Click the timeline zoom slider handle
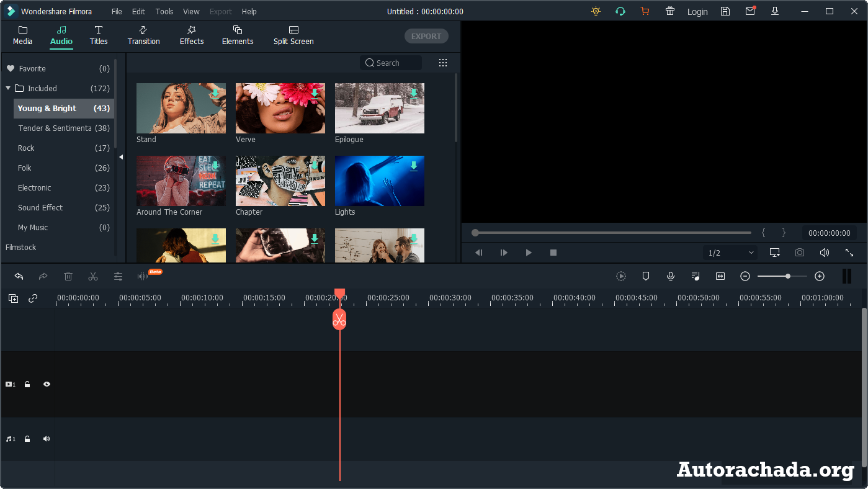Viewport: 868px width, 489px height. tap(788, 276)
